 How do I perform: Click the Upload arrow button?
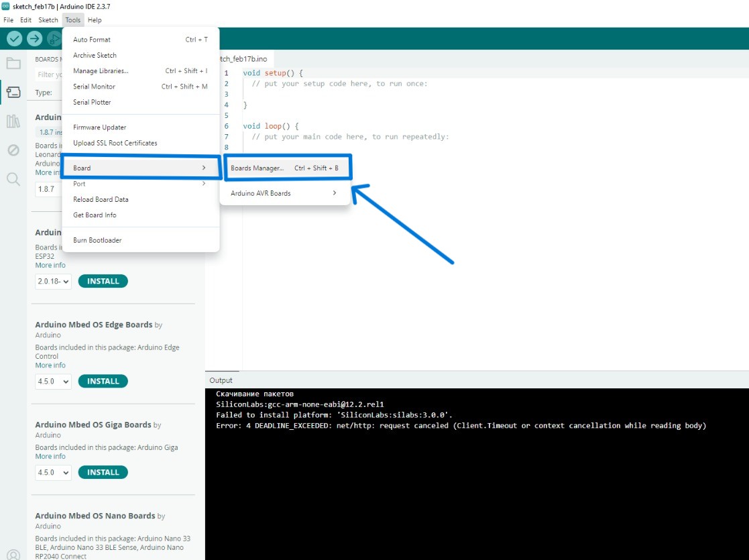(34, 39)
